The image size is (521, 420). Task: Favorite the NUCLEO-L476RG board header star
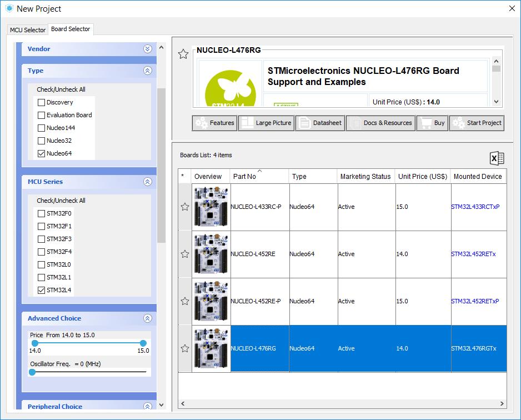click(x=183, y=54)
